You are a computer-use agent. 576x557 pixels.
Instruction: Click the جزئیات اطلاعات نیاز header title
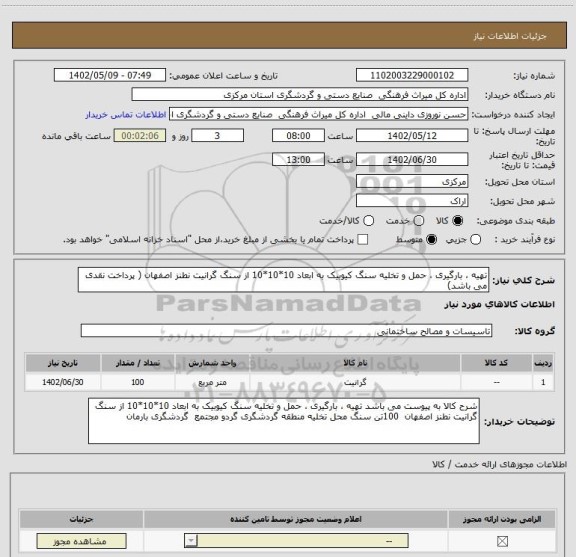coord(510,36)
